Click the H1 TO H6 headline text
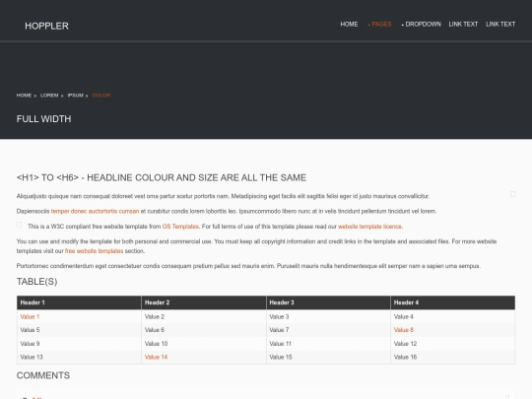 coord(162,177)
